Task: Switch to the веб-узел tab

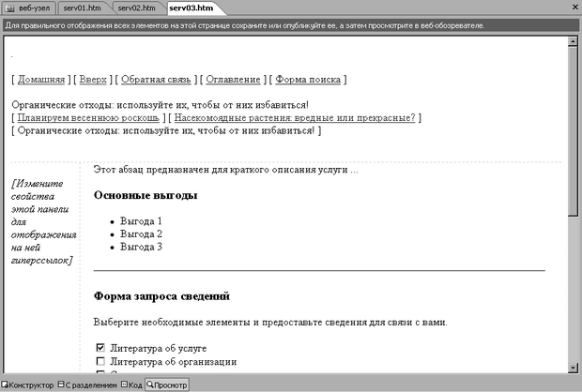Action: coord(28,8)
